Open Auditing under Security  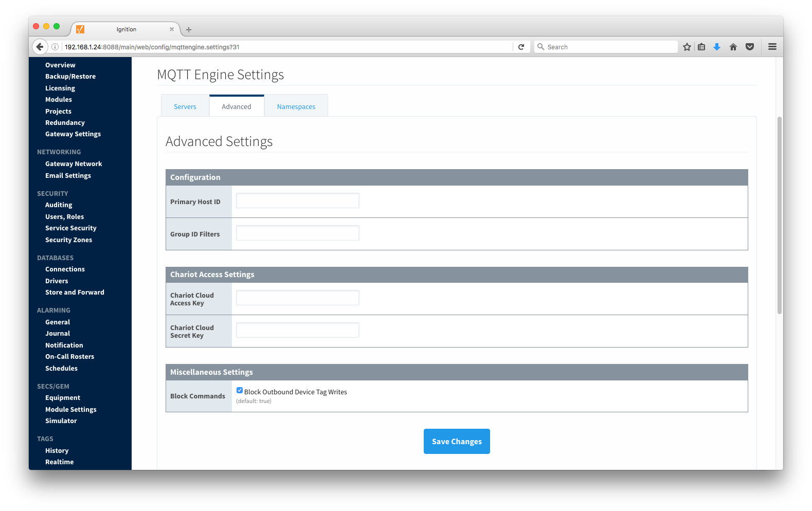[x=59, y=205]
